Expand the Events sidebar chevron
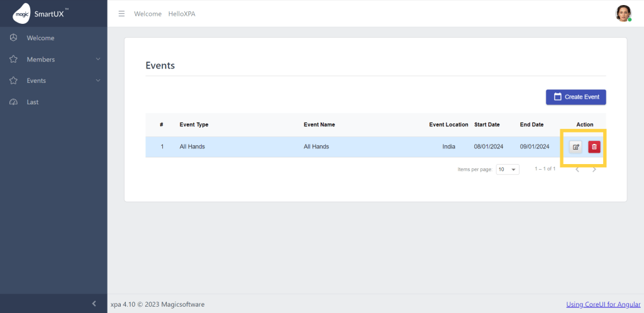Screen dimensions: 644x313 98,80
